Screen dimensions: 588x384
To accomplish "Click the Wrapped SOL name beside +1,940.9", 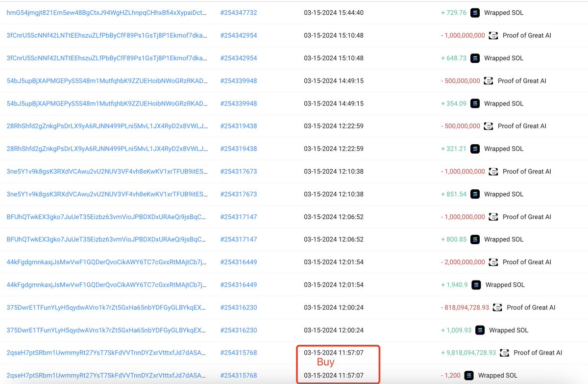I will pos(505,285).
